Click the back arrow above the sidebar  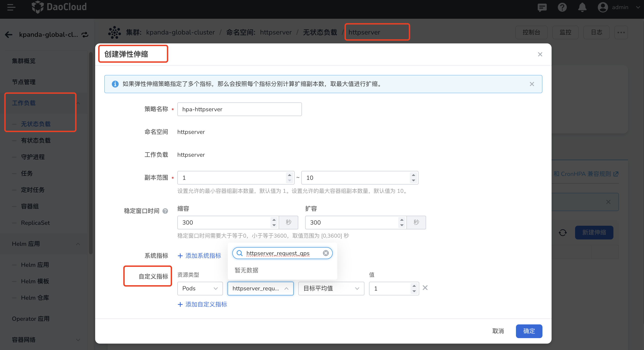point(9,34)
